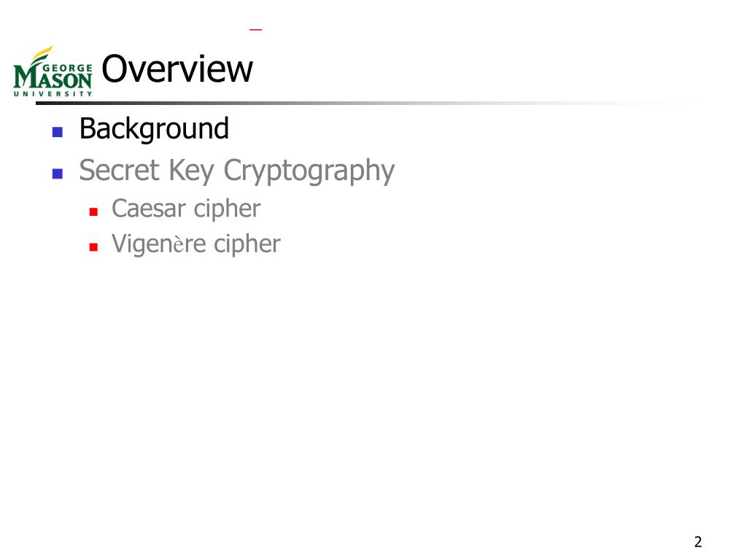Click the Caesar cipher sub-item

coord(186,209)
